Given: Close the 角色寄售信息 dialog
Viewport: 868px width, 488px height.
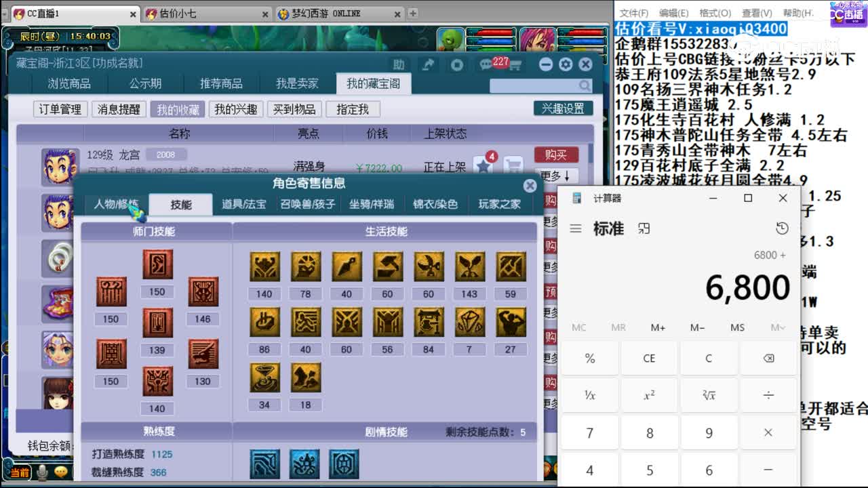Looking at the screenshot, I should pos(530,185).
